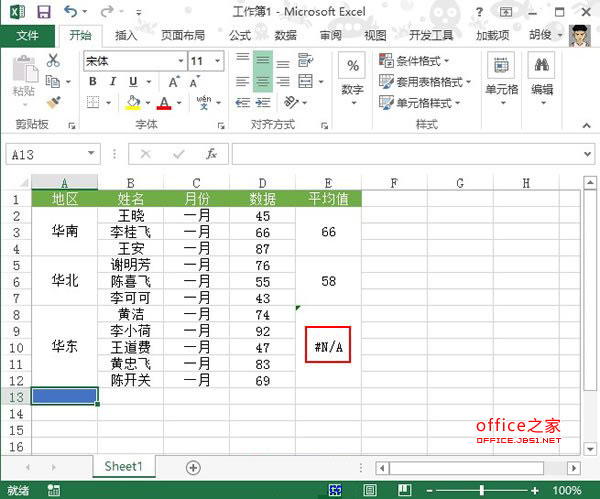Screen dimensions: 600x499
Task: Open the 编辑 editing binoculars button
Action: coord(542,79)
